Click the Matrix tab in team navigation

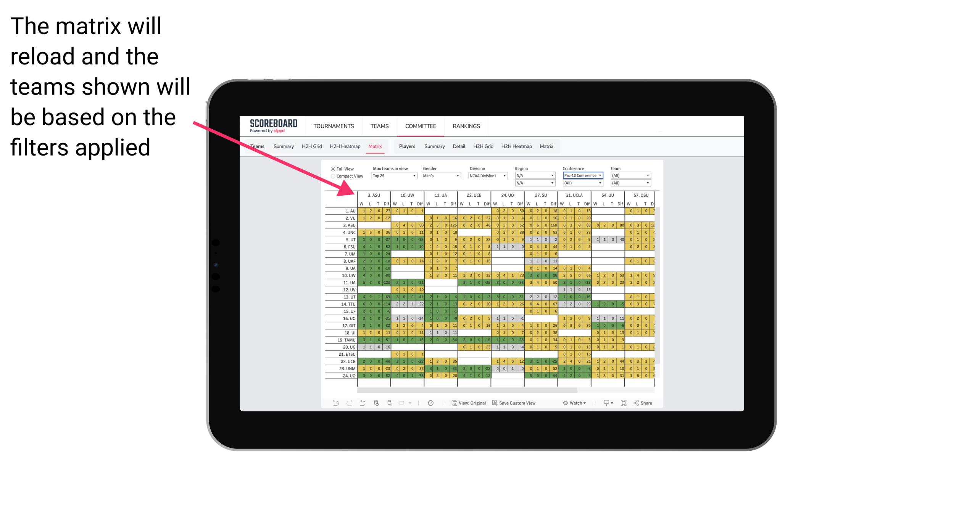click(375, 146)
